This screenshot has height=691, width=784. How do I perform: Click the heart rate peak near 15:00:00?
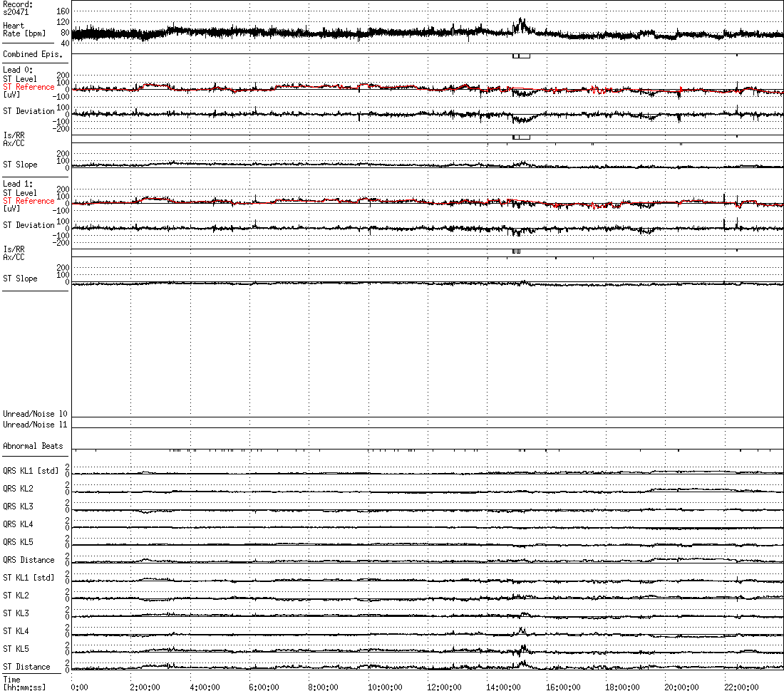click(522, 24)
